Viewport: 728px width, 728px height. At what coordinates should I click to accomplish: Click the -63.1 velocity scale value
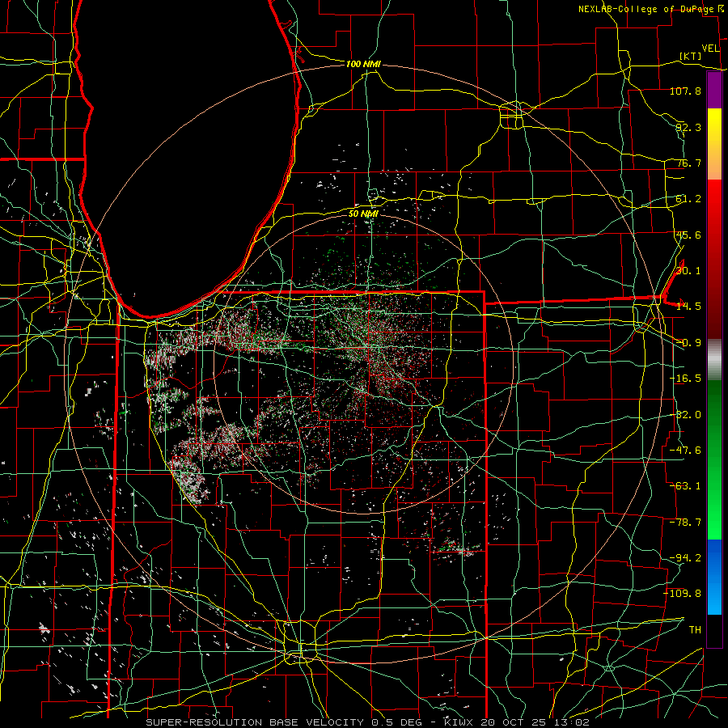(x=685, y=486)
